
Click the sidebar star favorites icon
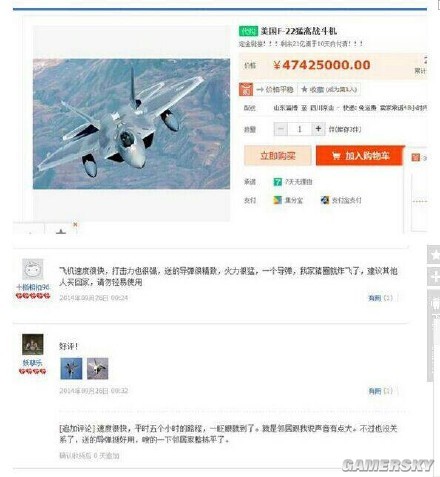(x=434, y=255)
